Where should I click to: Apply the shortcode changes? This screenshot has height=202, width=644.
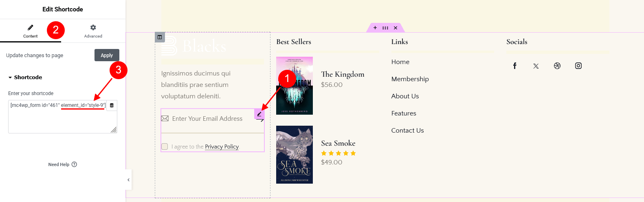point(107,55)
